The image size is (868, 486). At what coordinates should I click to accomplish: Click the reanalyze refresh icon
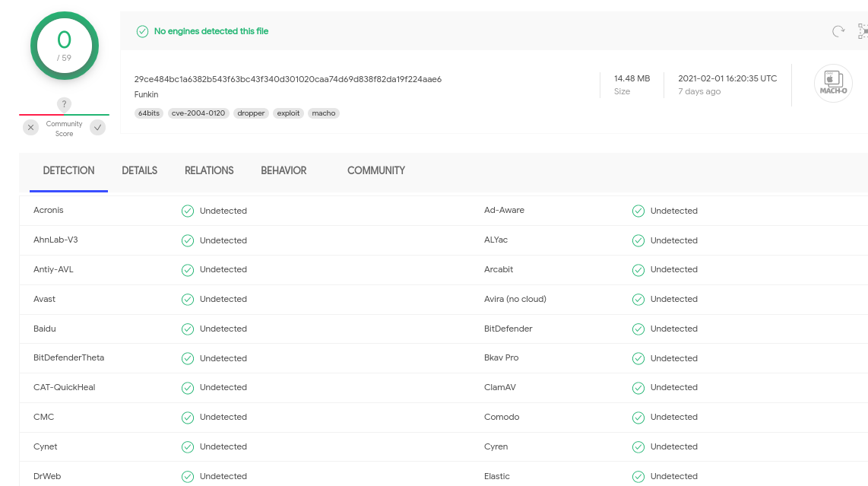coord(838,32)
